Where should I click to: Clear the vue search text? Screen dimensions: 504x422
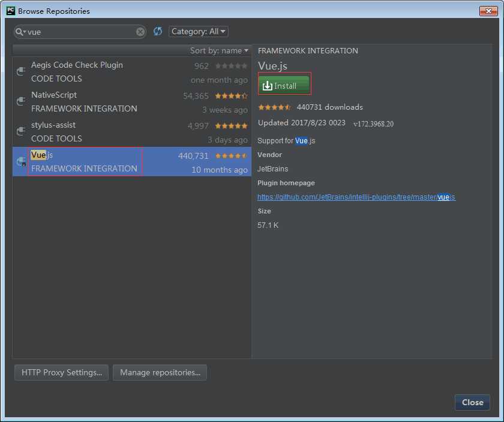140,32
